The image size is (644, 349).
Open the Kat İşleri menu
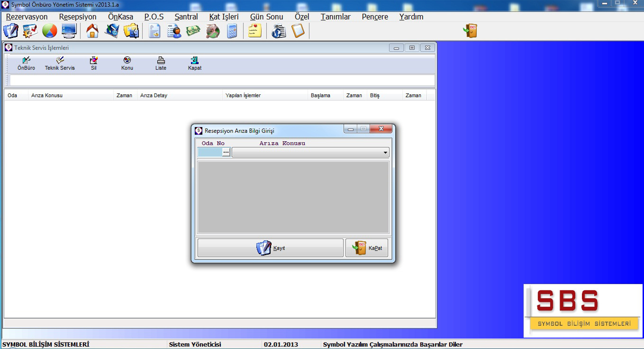(x=224, y=17)
